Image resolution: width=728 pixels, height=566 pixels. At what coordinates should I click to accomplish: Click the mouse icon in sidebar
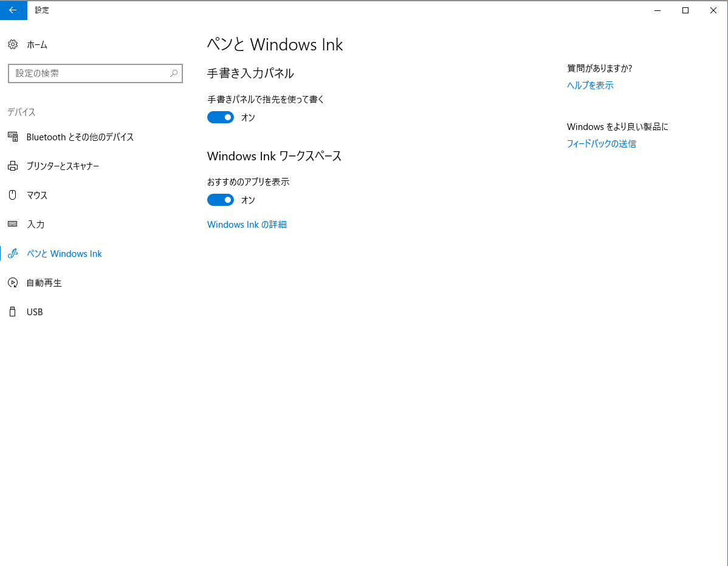[13, 196]
